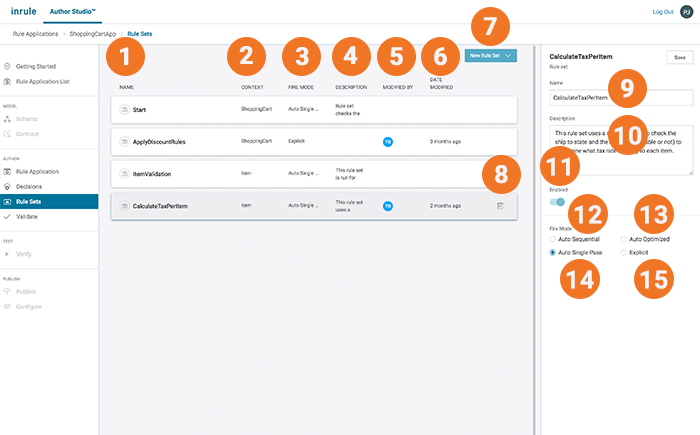Toggle the Enabled switch off

(557, 202)
